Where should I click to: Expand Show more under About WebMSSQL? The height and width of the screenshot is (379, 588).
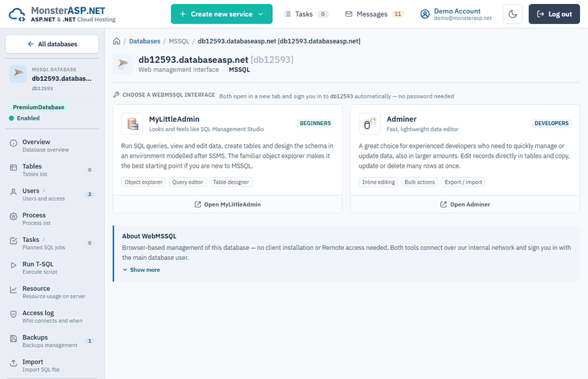click(x=142, y=270)
